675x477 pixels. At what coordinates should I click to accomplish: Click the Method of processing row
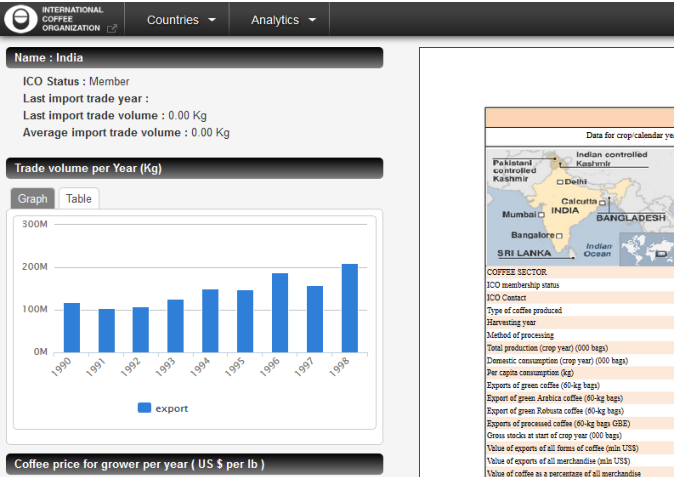(580, 335)
